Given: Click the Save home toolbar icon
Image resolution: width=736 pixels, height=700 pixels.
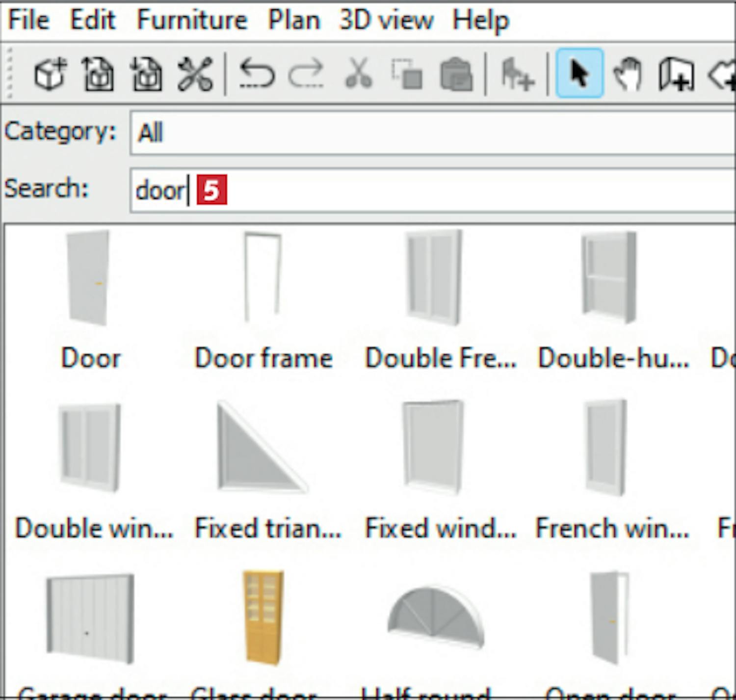Looking at the screenshot, I should (x=146, y=74).
